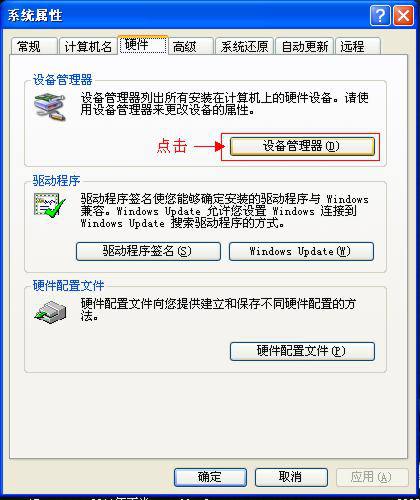Click the 应用(A) apply button
Image resolution: width=420 pixels, height=500 pixels.
(x=372, y=477)
